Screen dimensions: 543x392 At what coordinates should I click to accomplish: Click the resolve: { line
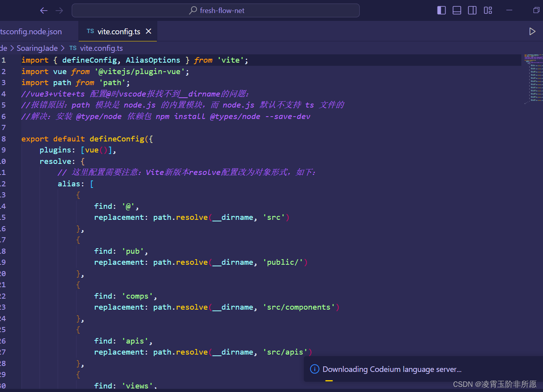pyautogui.click(x=62, y=162)
